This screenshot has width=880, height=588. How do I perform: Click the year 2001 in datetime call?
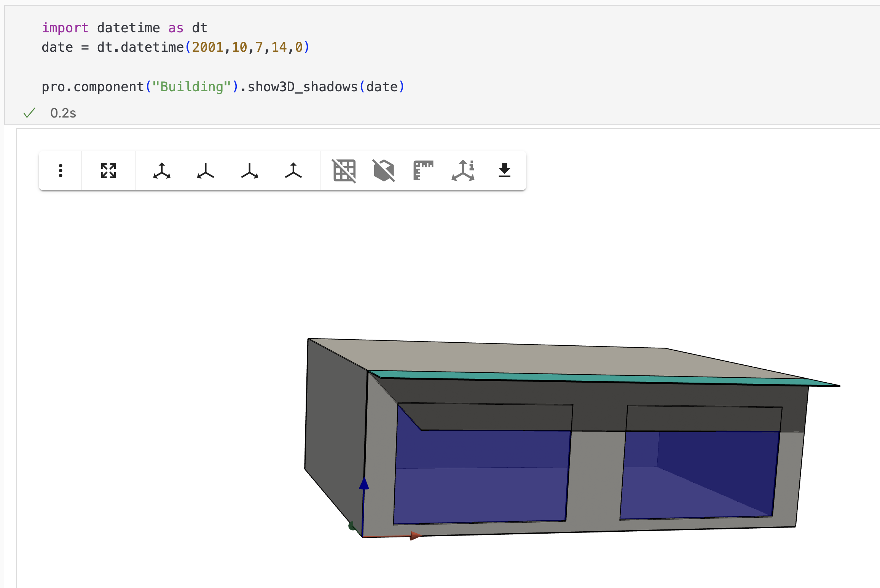click(x=207, y=47)
